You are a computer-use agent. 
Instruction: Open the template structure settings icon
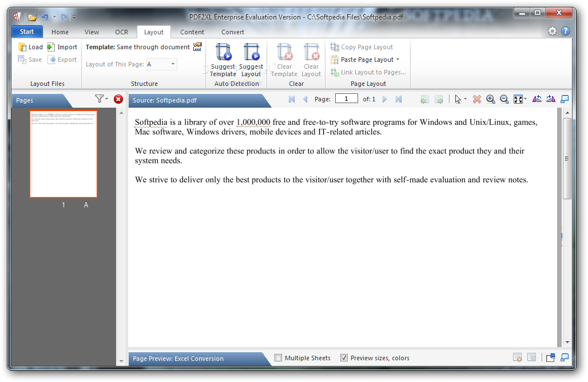(x=197, y=47)
